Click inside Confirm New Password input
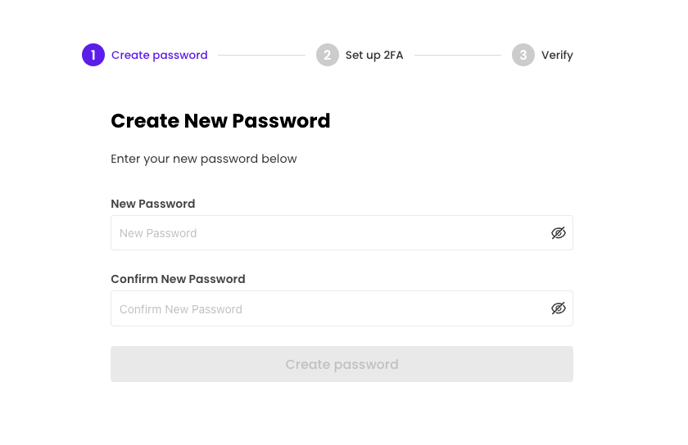688x445 pixels. (330, 308)
